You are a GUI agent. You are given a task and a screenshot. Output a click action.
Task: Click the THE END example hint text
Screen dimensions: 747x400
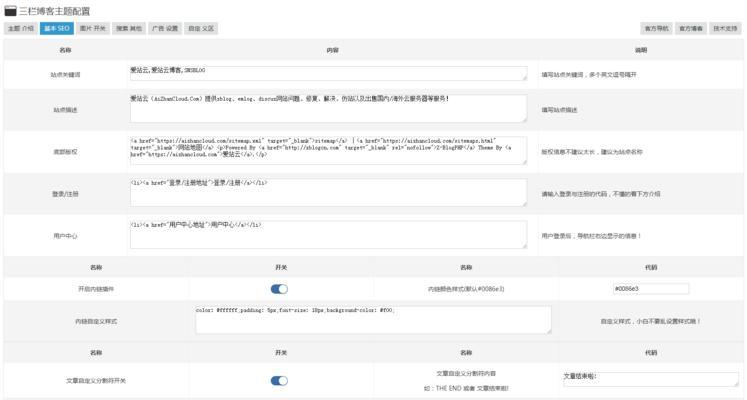tap(466, 389)
